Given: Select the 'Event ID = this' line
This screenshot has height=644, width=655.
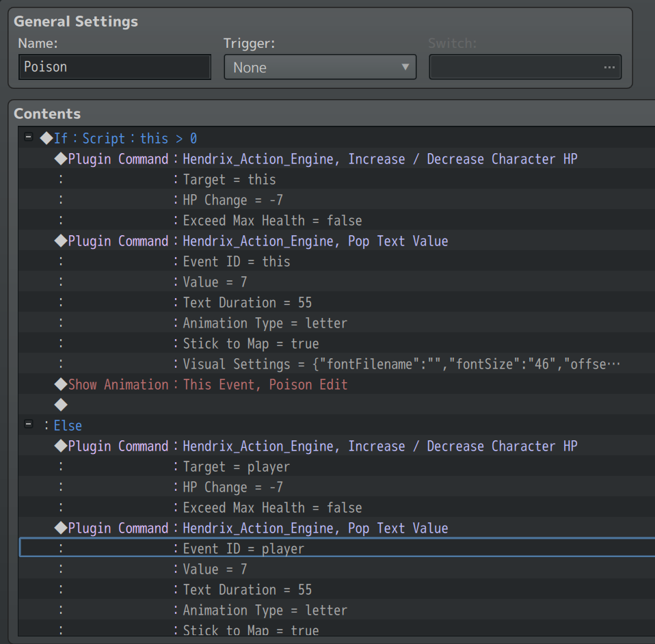Looking at the screenshot, I should 336,261.
